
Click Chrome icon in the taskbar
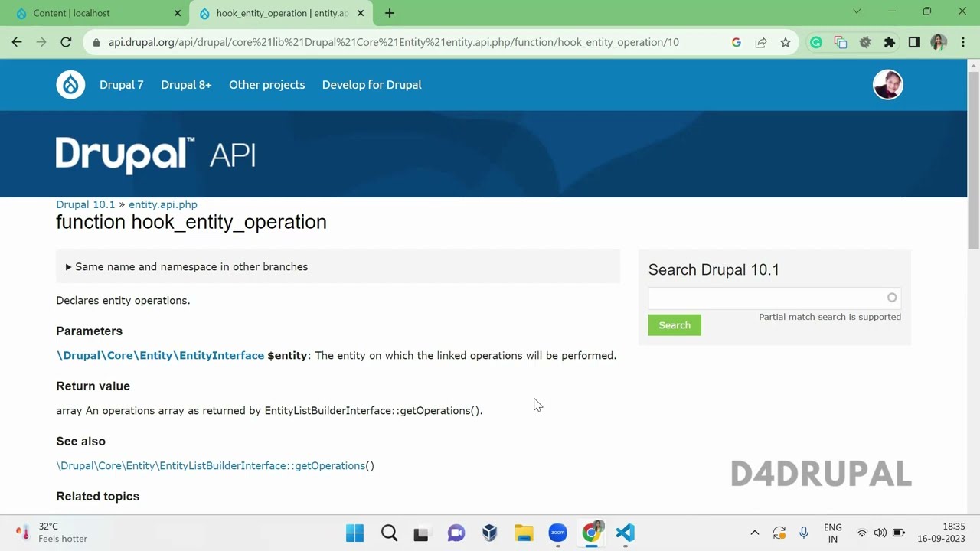(x=591, y=533)
